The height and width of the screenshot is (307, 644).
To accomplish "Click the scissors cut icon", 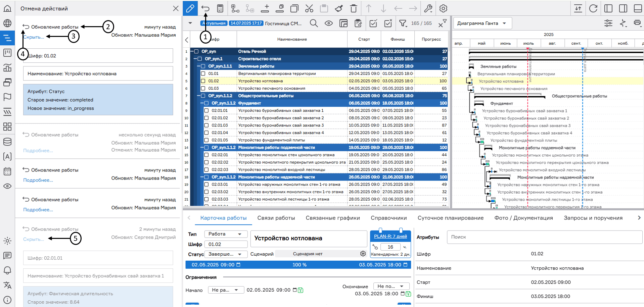I will (309, 8).
